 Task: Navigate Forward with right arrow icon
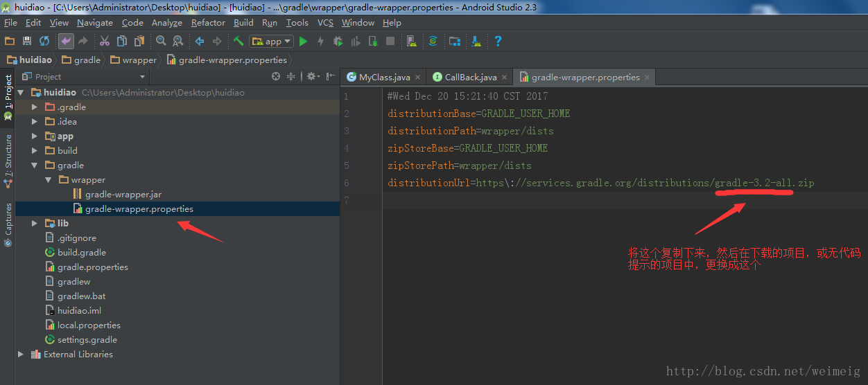point(217,42)
